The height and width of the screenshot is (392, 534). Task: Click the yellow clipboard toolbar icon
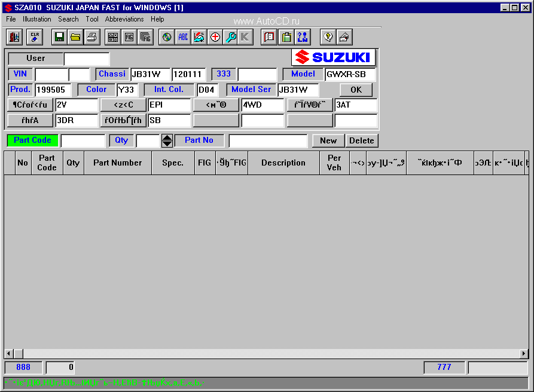(286, 37)
